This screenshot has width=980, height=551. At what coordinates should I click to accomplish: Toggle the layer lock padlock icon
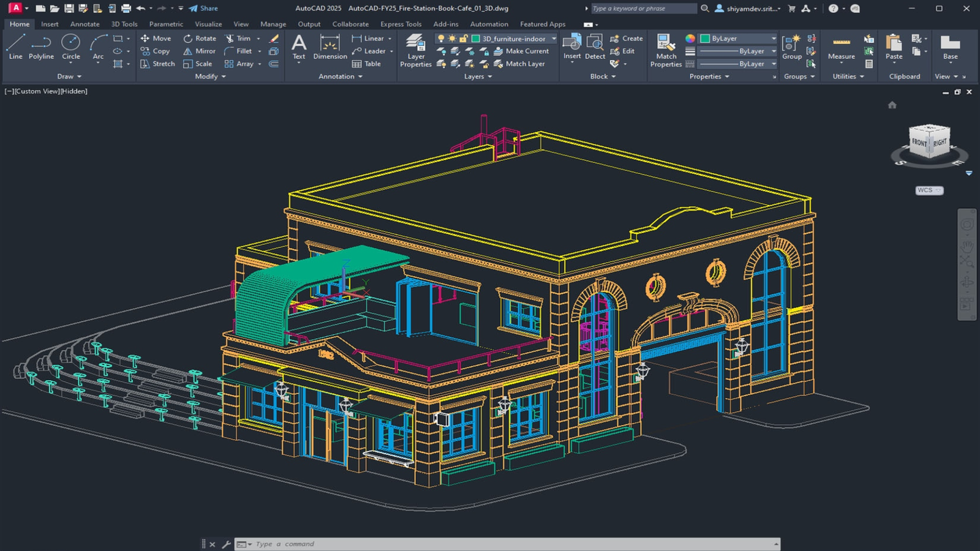coord(463,39)
